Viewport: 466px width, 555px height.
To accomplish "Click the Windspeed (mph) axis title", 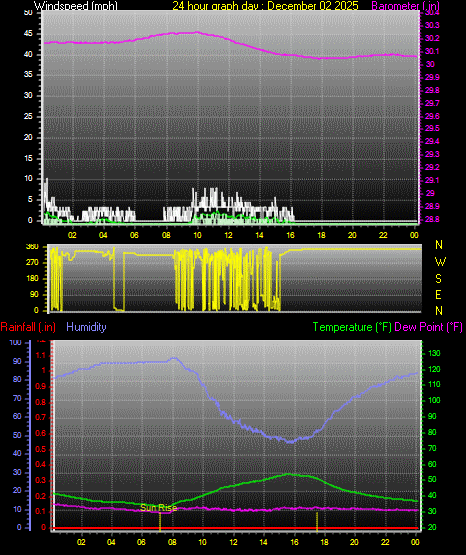I will [76, 6].
